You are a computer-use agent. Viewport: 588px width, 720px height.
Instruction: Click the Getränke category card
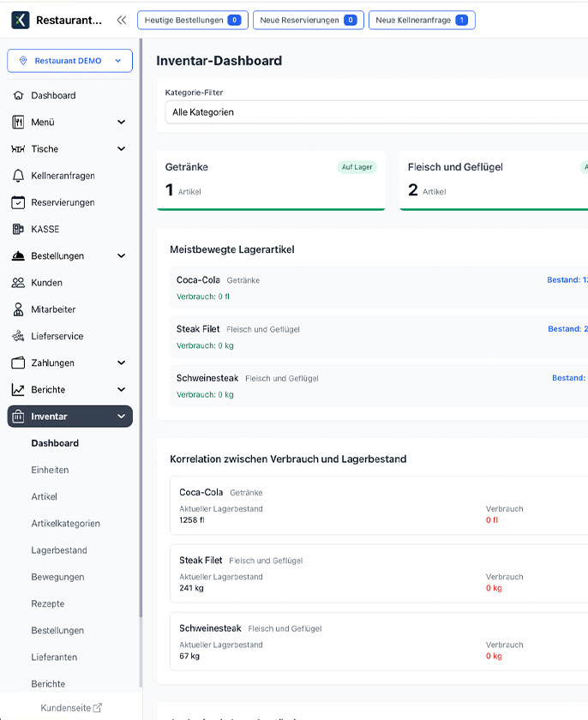coord(271,180)
